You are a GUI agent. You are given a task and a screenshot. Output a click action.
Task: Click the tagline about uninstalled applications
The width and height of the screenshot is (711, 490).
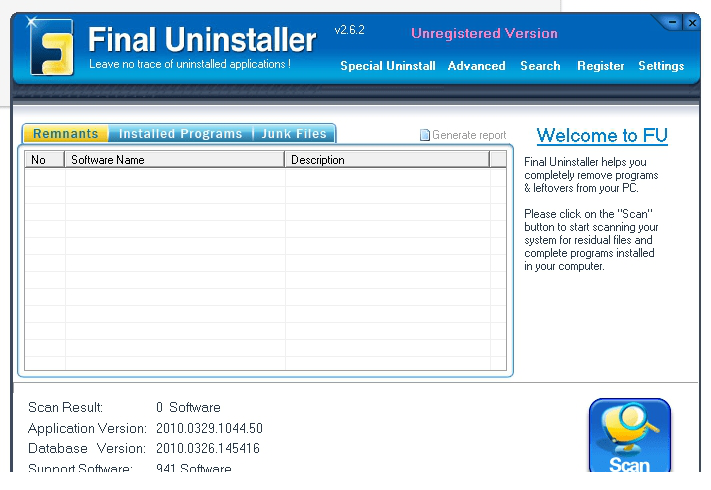[190, 64]
